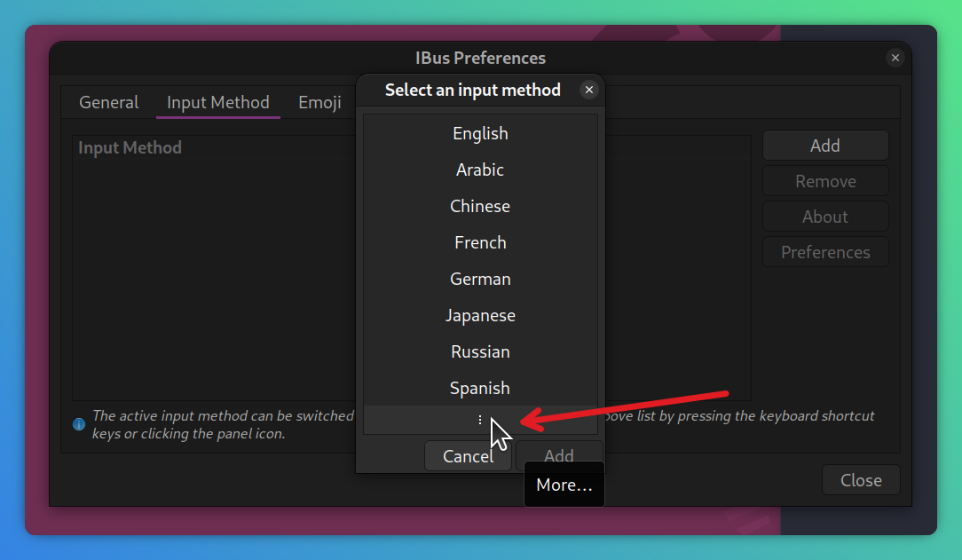Close the IBus Preferences window
The image size is (962, 560).
click(895, 58)
